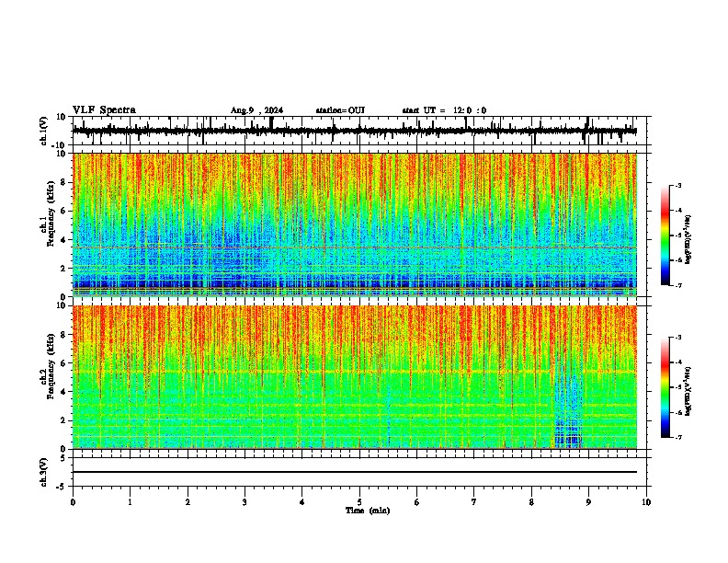Viewport: 728px width, 563px height.
Task: Click the ch.2 spectrogram color bar
Action: click(665, 387)
